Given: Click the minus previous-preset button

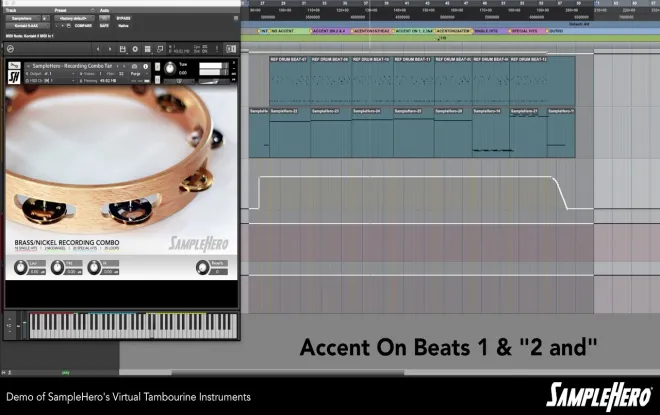Looking at the screenshot, I should coord(57,26).
